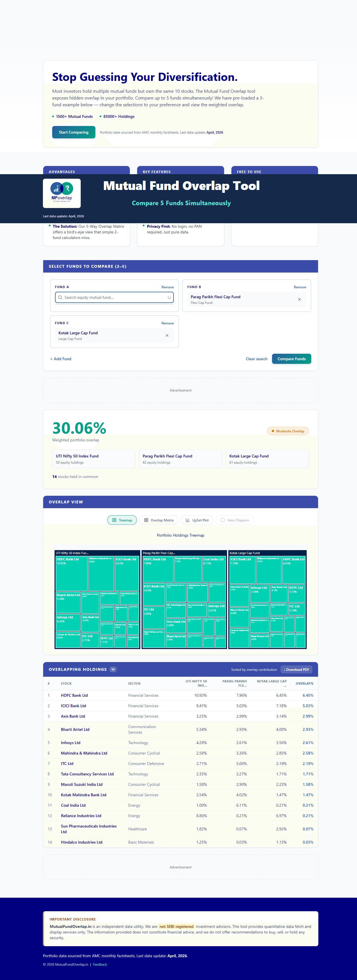Open the Feedback link in footer
This screenshot has height=980, width=357.
pos(100,964)
